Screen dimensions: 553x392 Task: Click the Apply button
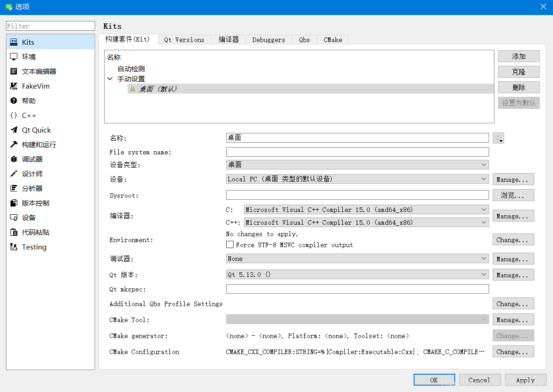point(525,380)
